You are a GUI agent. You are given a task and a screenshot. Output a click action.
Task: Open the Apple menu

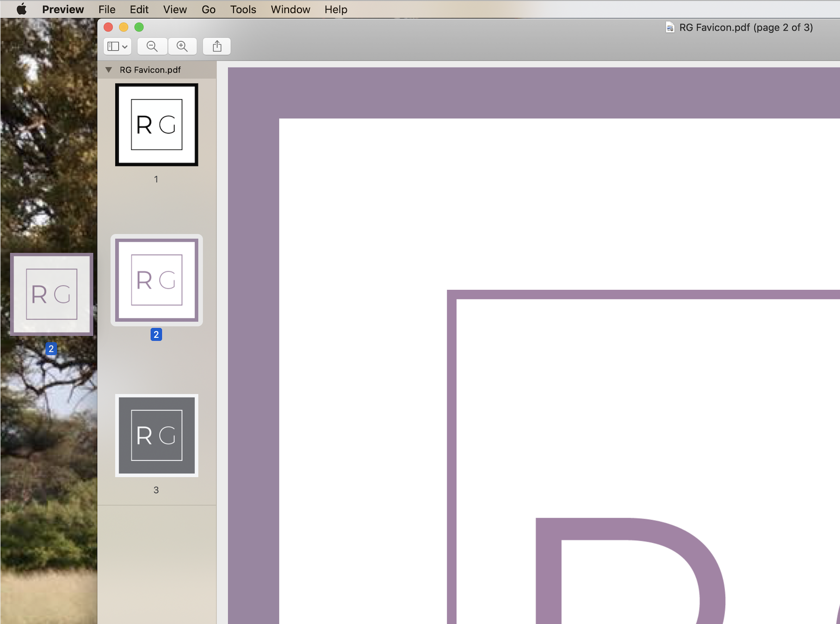(21, 9)
